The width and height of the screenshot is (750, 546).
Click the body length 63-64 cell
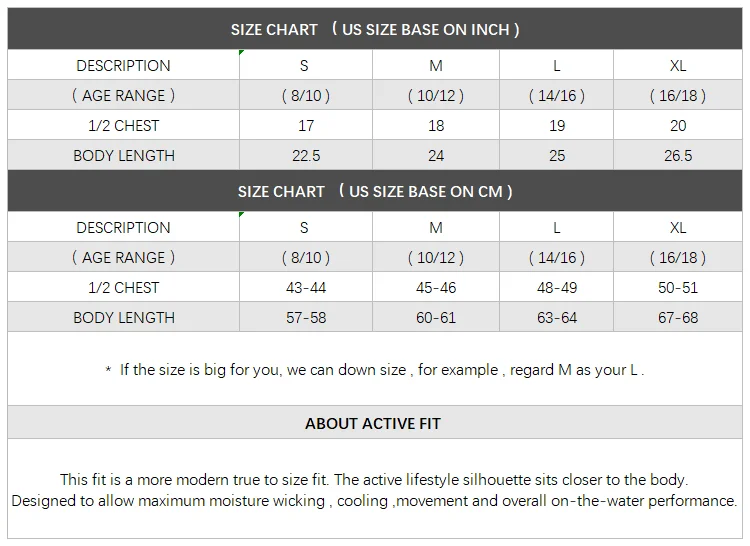[x=557, y=318]
